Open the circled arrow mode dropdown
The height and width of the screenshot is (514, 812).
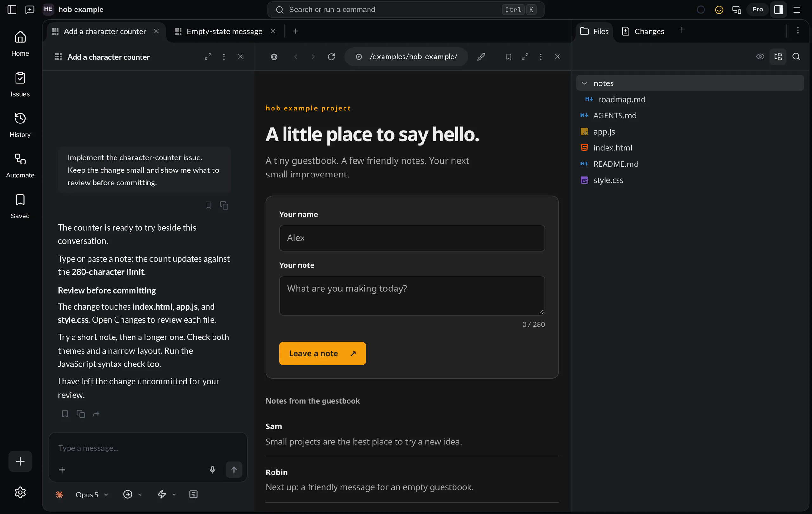(x=133, y=494)
